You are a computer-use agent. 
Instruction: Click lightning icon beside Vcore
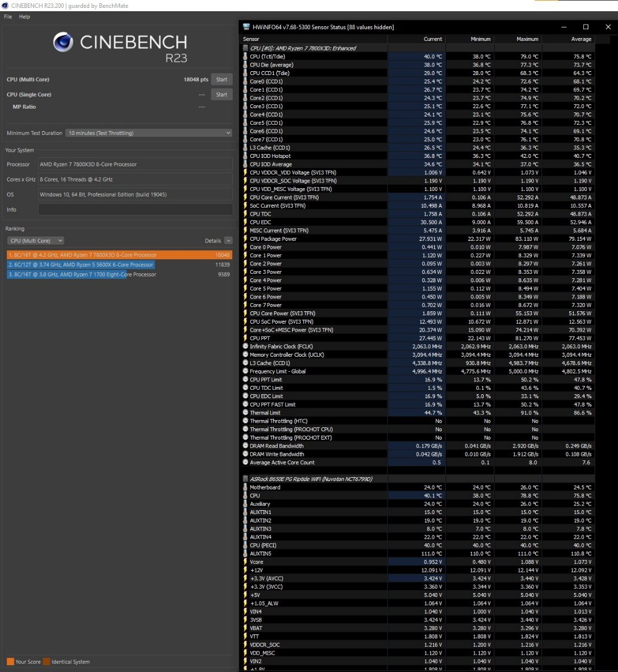(x=245, y=562)
